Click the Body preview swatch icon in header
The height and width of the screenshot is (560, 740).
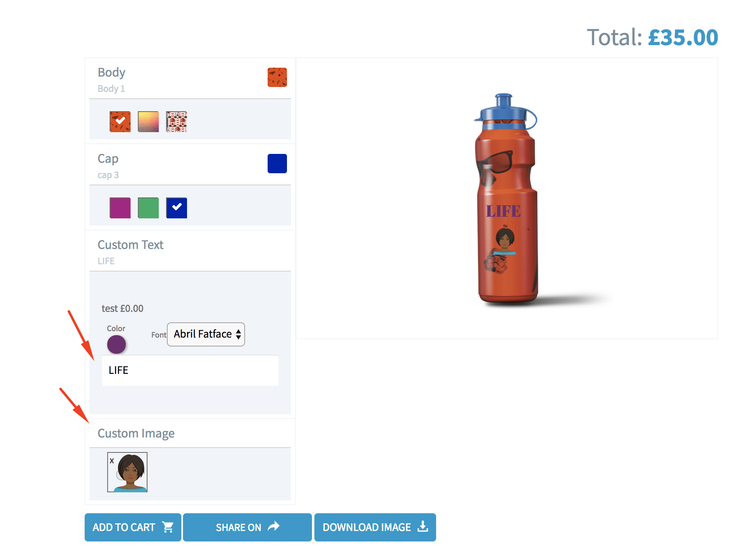click(x=277, y=77)
